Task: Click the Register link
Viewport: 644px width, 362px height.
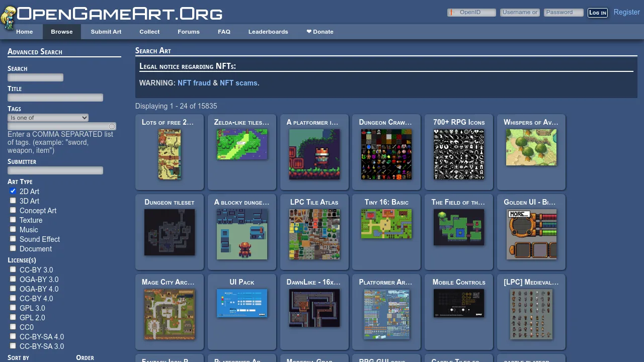Action: [626, 12]
